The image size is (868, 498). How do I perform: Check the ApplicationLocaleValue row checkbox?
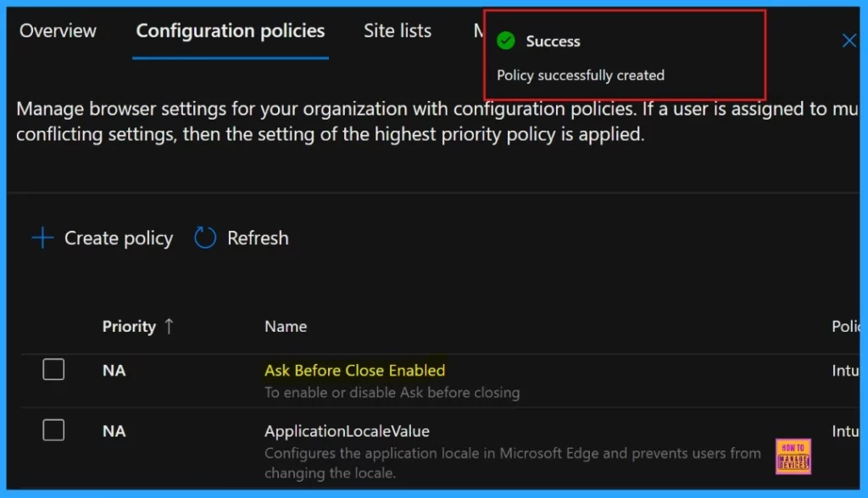click(x=53, y=430)
